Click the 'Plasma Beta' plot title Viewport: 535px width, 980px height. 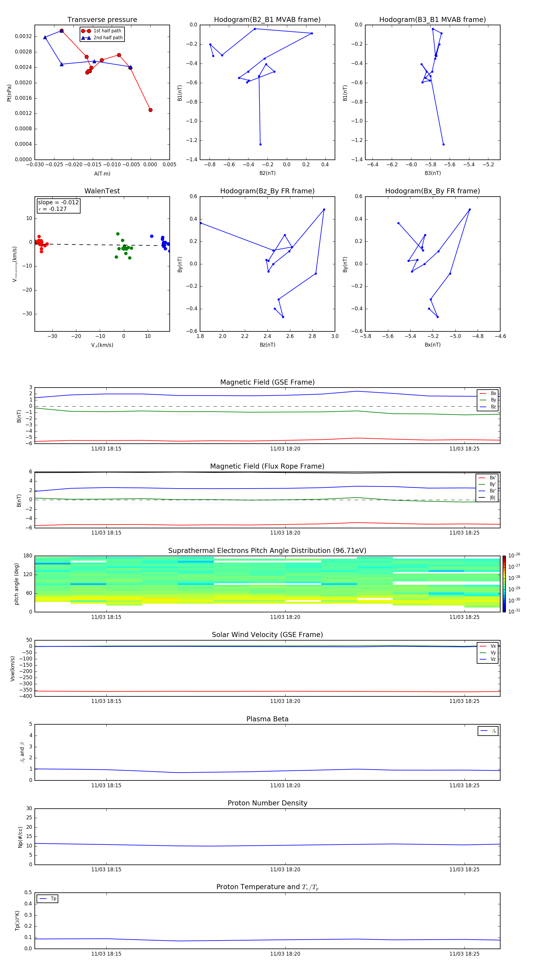[267, 719]
